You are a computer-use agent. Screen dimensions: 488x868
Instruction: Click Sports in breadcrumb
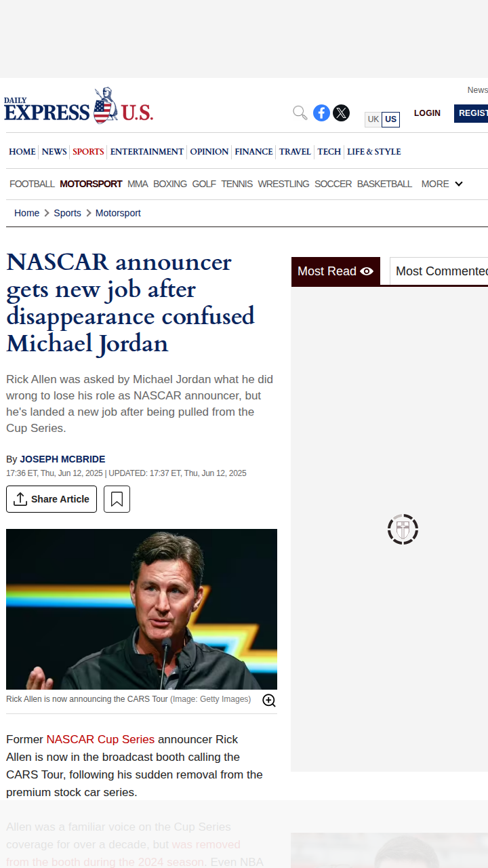coord(67,213)
